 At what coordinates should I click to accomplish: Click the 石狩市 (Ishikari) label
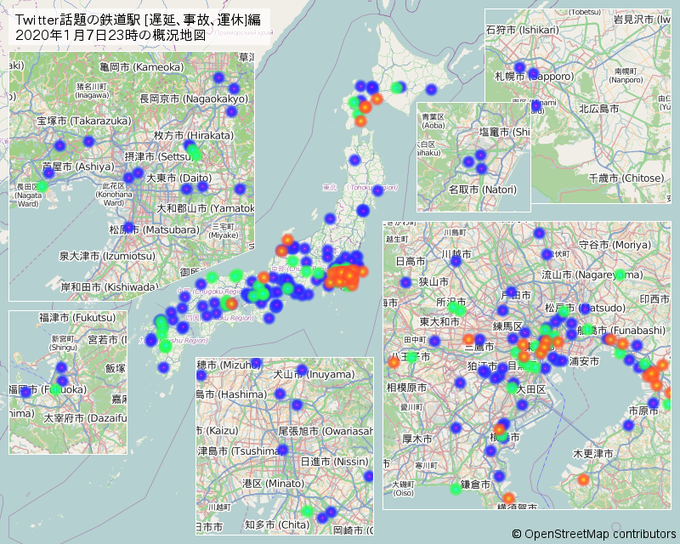click(523, 30)
